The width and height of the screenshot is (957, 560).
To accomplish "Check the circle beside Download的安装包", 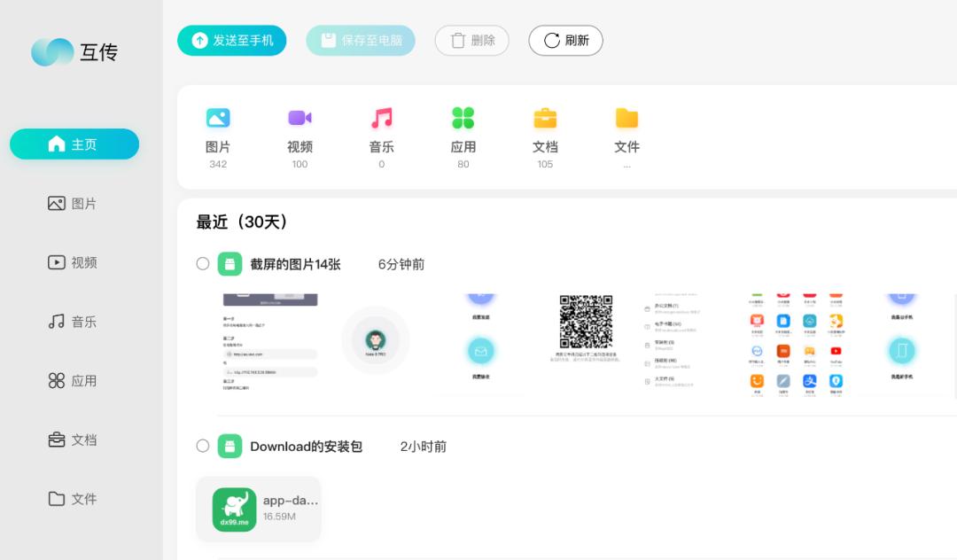I will pos(202,446).
